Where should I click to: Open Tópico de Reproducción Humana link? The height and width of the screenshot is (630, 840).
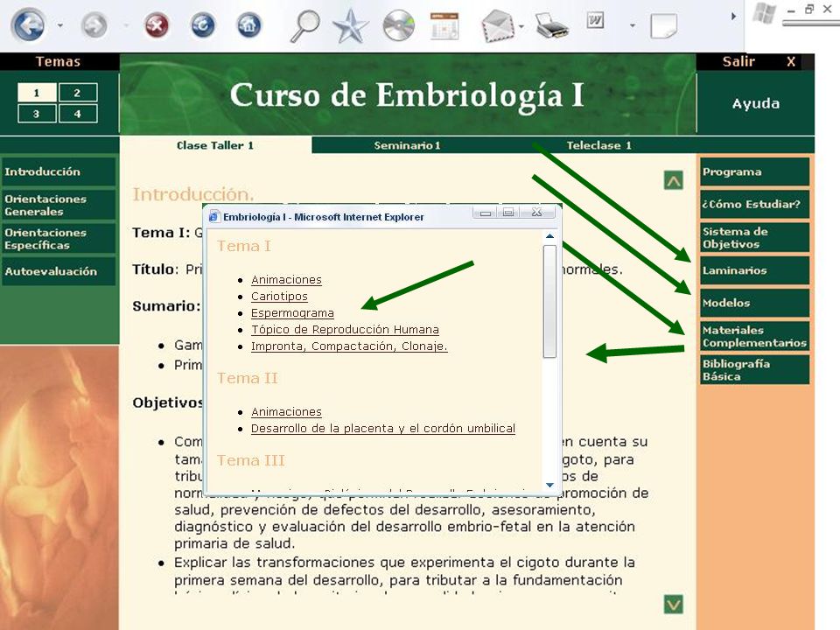[x=345, y=330]
